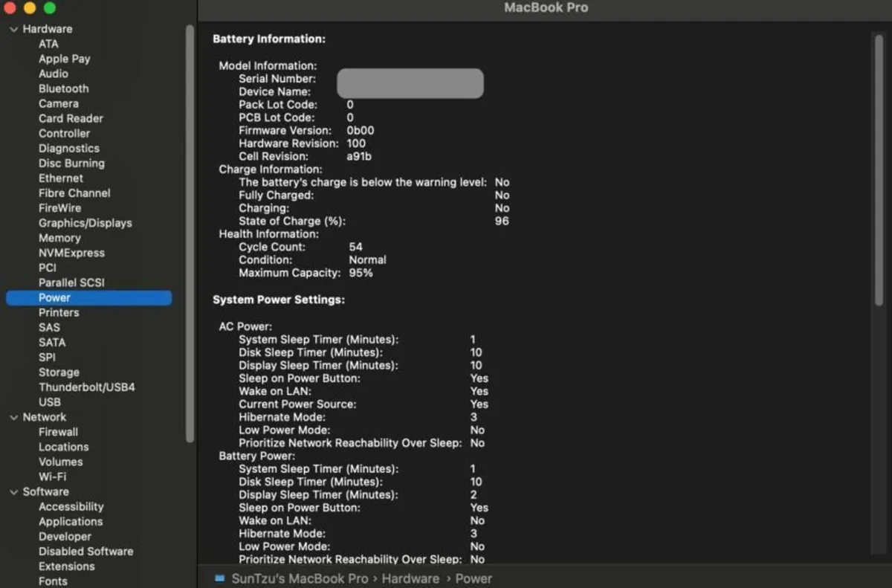
Task: Open Disabled Software entry
Action: pyautogui.click(x=86, y=551)
